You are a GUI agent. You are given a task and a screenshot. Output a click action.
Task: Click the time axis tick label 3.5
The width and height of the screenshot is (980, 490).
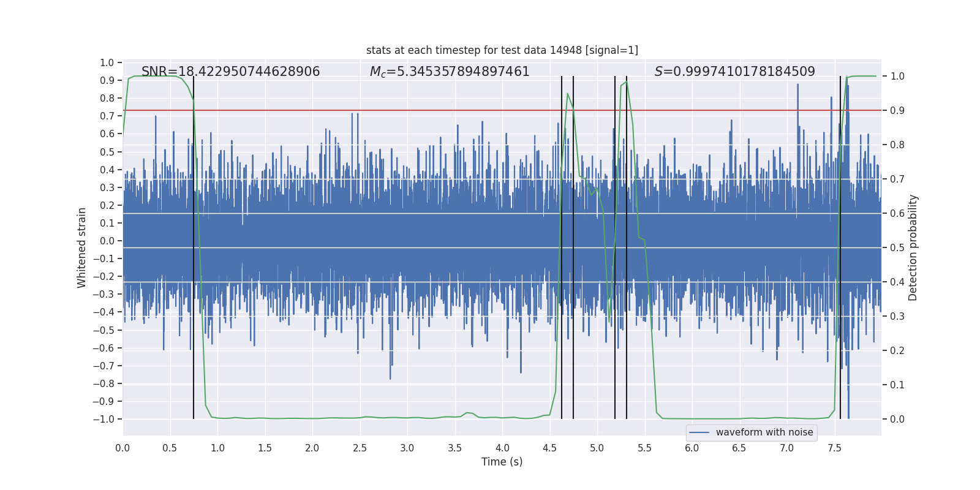click(454, 448)
